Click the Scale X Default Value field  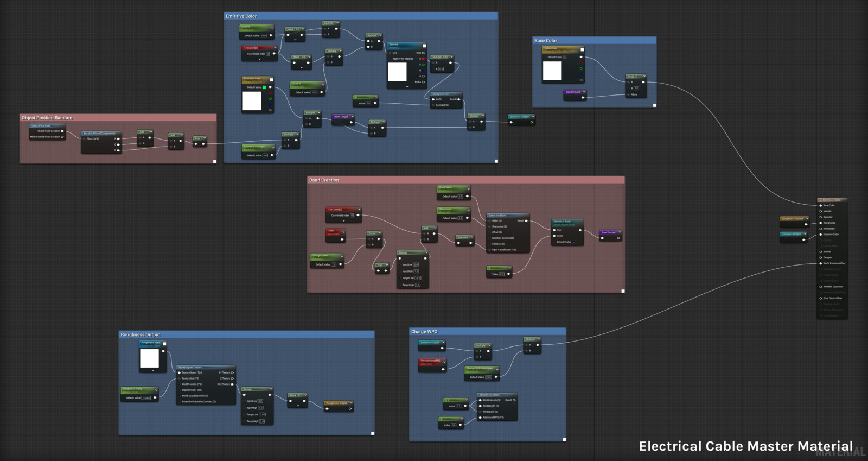tap(263, 36)
